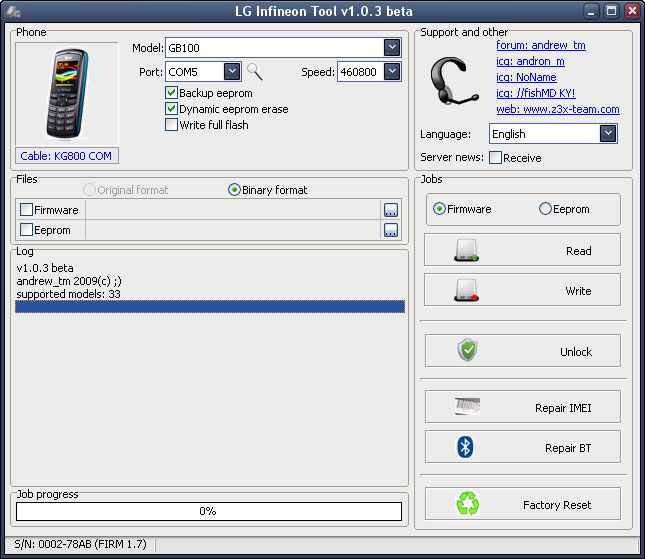The image size is (645, 559).
Task: Click the Eeprom file path field
Action: tap(233, 230)
